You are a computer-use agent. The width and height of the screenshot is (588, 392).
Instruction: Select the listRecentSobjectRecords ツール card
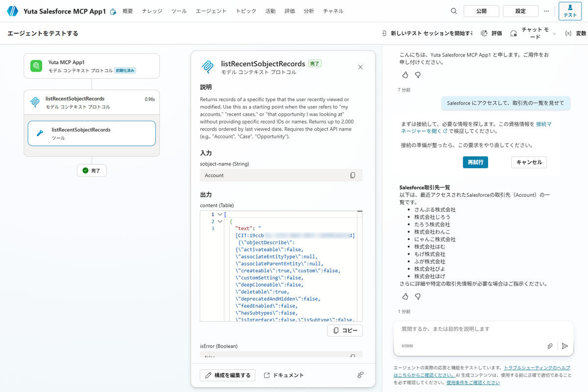click(x=92, y=133)
